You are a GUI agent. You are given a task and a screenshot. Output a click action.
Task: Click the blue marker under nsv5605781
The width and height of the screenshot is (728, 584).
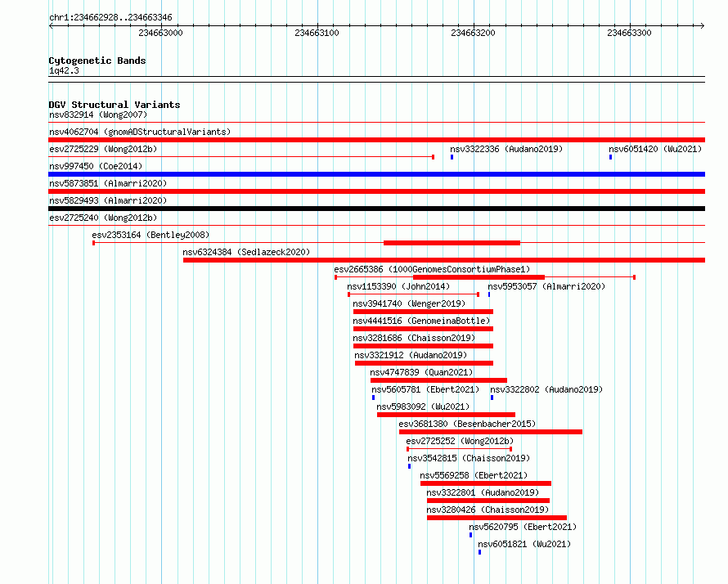pyautogui.click(x=373, y=398)
